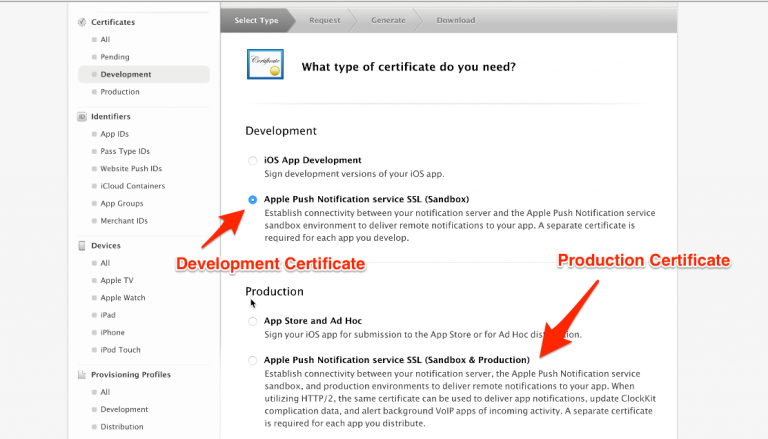Open iPod Touch devices
Screen dimensions: 768x439
[x=120, y=350]
